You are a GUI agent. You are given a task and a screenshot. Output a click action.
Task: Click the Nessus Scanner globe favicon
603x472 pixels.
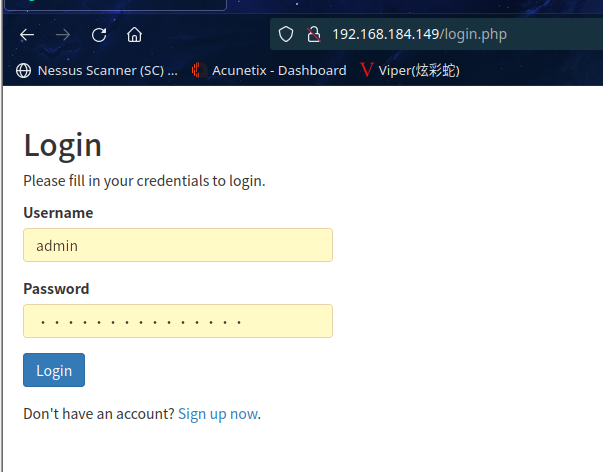pyautogui.click(x=24, y=70)
